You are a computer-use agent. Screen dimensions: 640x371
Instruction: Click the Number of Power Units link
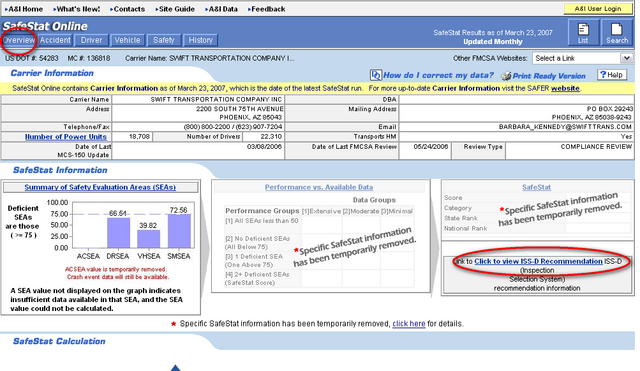(x=66, y=137)
